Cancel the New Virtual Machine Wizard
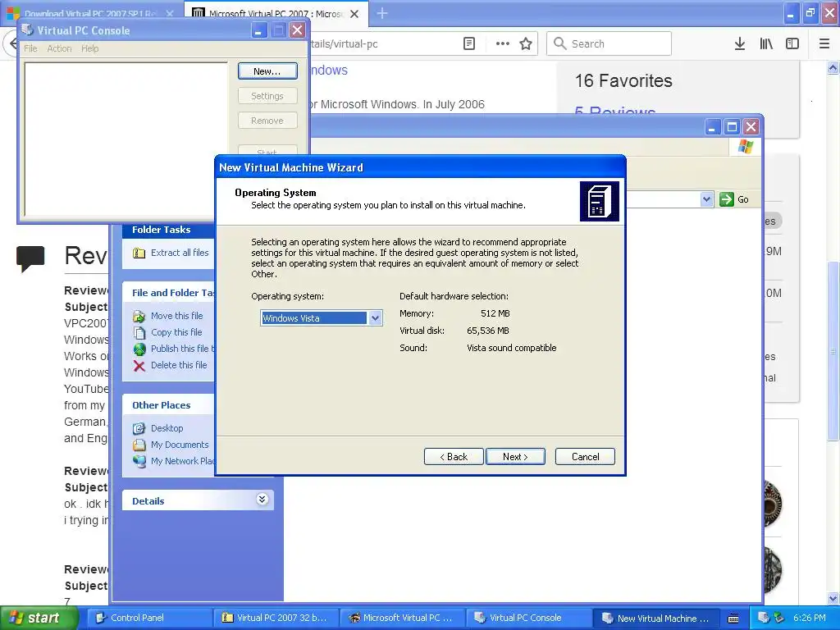This screenshot has width=840, height=630. [x=585, y=456]
